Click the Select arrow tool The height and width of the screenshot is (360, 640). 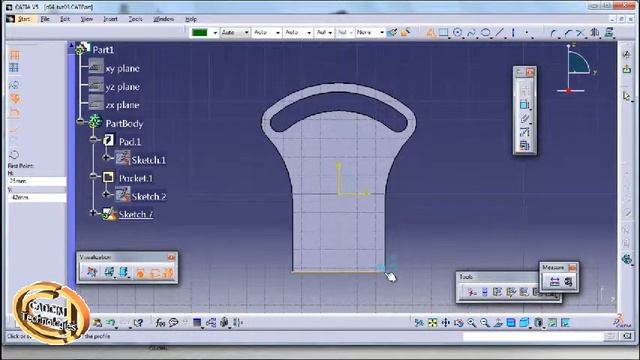627,96
